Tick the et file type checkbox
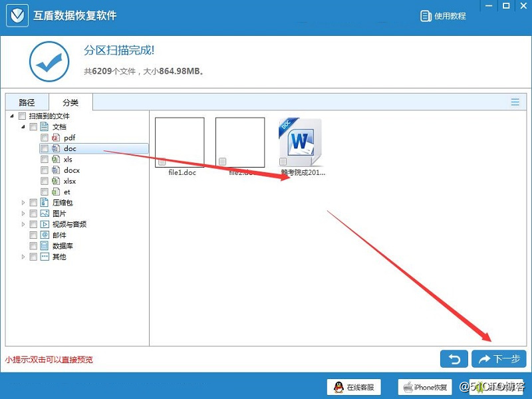Screen dimensions: 532x399 pos(45,192)
